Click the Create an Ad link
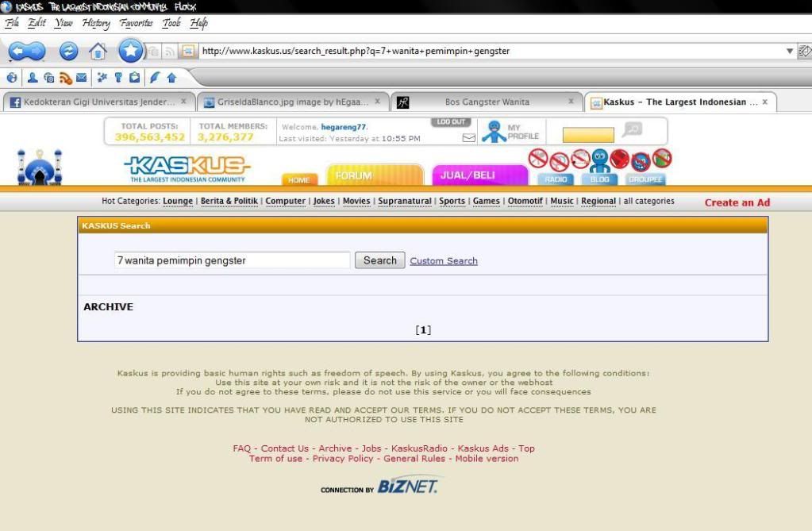This screenshot has height=531, width=812. coord(737,202)
